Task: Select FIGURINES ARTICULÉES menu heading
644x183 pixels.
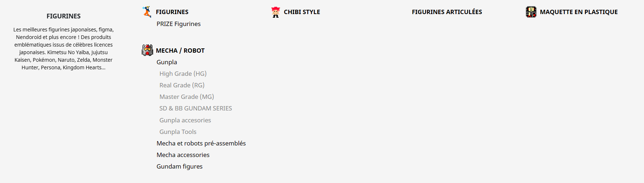Action: (x=447, y=12)
